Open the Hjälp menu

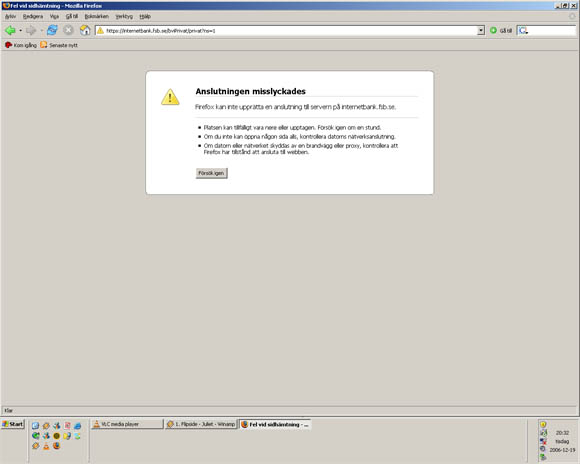[x=145, y=16]
